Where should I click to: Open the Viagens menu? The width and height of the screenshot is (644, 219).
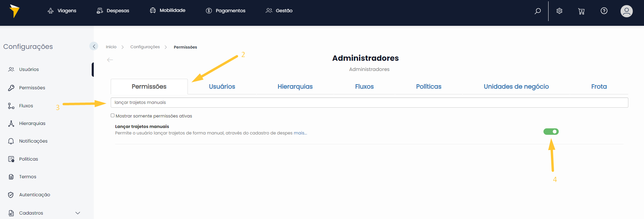point(62,11)
